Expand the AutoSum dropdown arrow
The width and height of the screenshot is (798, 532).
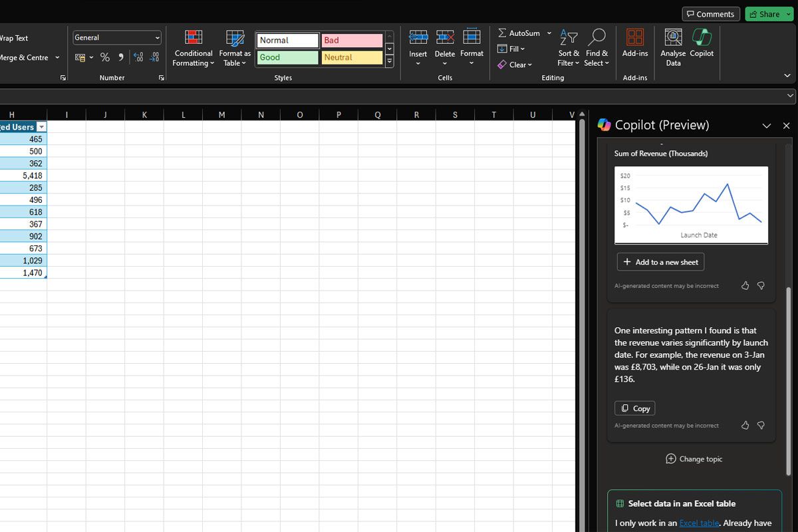(549, 33)
